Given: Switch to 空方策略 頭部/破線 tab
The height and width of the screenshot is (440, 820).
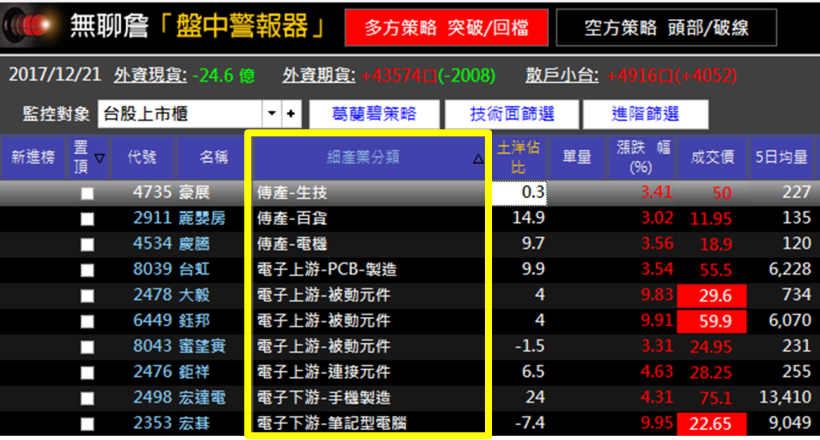Looking at the screenshot, I should 666,27.
